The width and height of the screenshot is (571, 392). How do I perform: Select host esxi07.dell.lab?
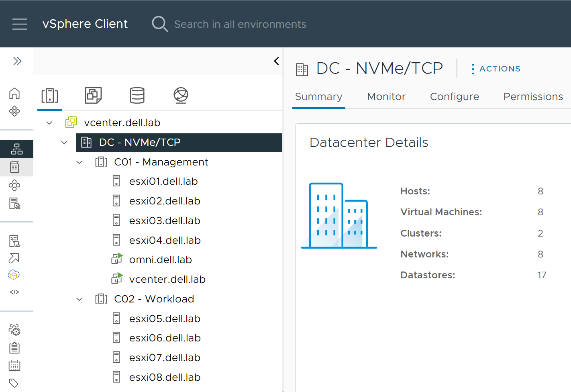coord(165,358)
